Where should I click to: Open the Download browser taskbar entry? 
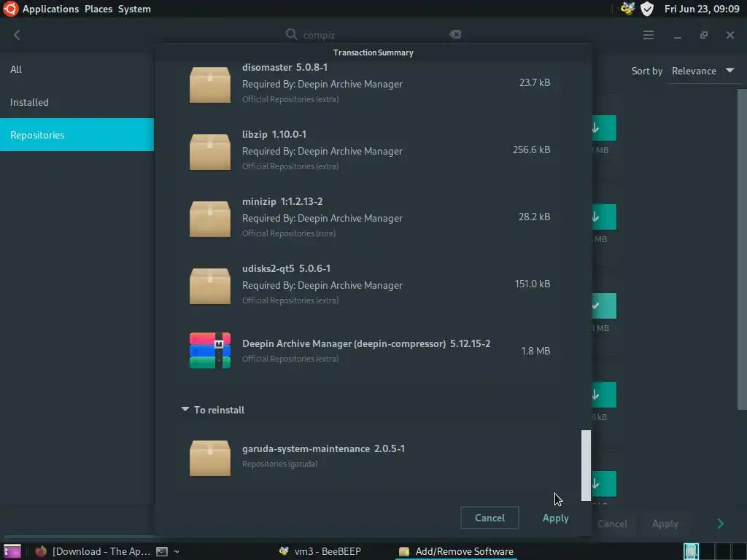point(93,551)
